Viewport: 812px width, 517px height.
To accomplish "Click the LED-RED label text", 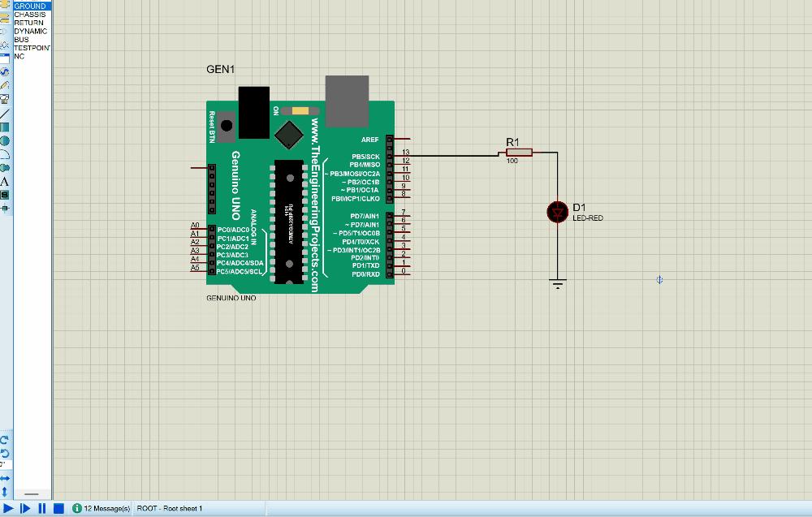I will (x=588, y=218).
